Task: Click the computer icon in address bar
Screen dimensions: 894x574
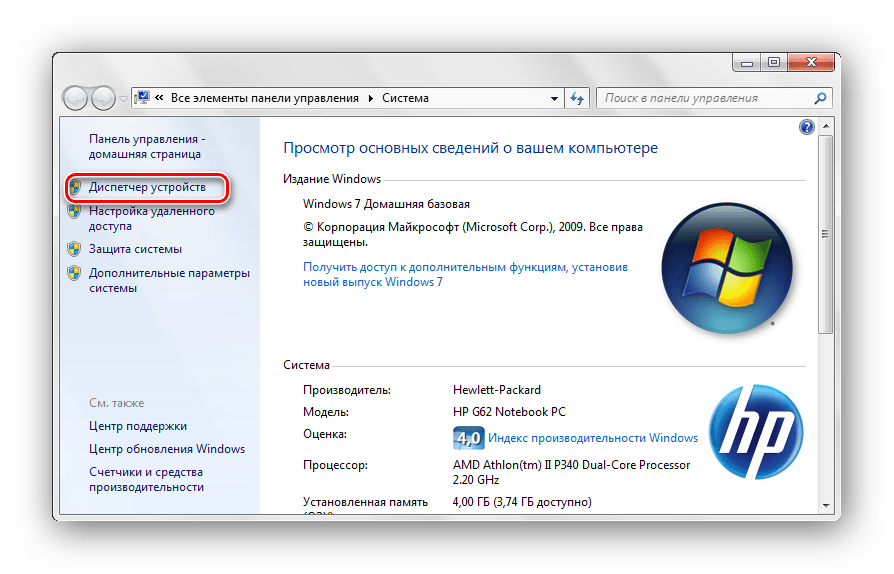Action: pos(142,98)
